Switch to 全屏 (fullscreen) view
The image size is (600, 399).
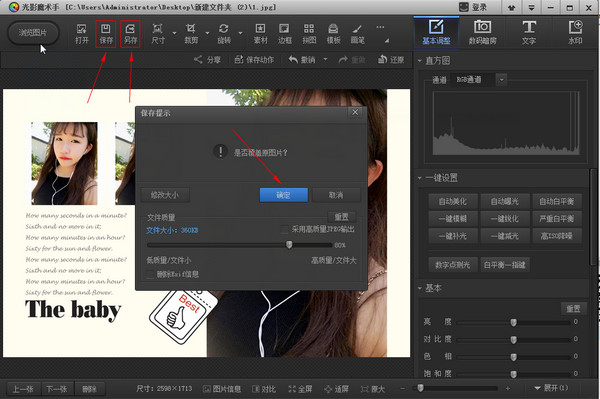(300, 389)
